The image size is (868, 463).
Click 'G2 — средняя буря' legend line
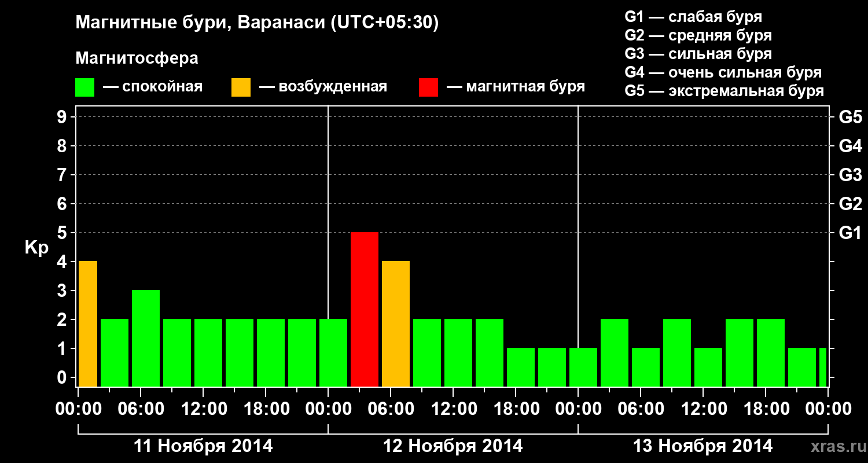click(698, 35)
